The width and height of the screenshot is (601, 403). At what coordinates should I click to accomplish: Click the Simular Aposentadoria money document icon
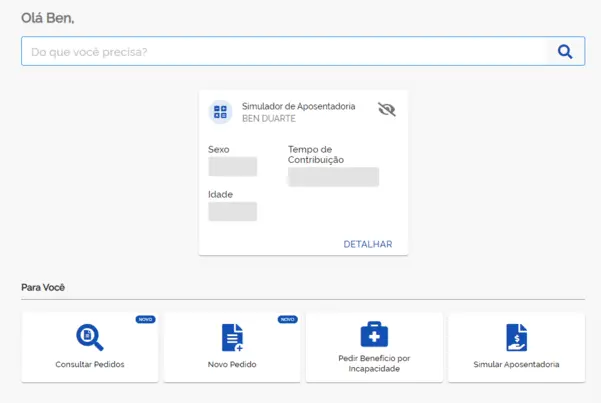[x=517, y=337]
